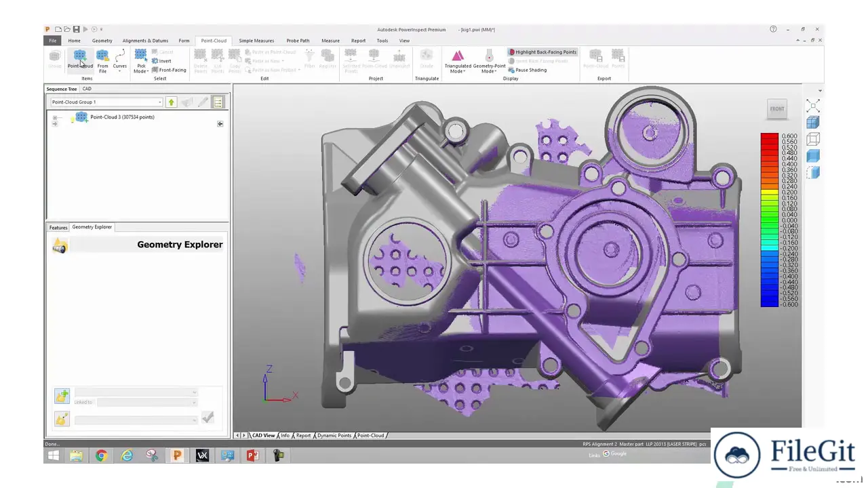This screenshot has height=488, width=868.
Task: Open the Report ribbon tab
Action: coord(358,41)
